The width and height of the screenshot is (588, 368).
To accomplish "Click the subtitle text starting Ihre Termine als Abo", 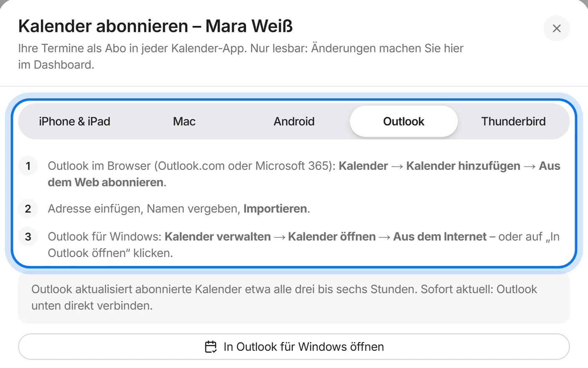I will coord(241,56).
